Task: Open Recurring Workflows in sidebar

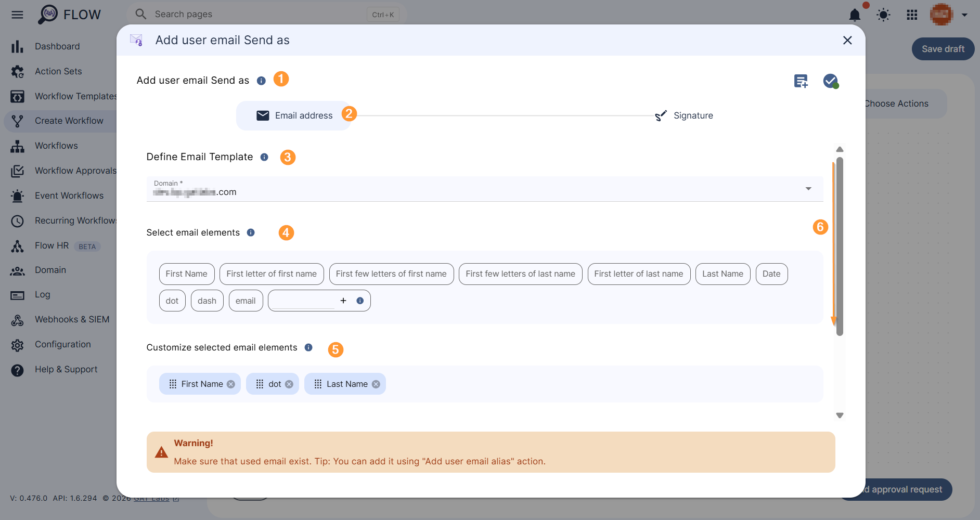Action: pyautogui.click(x=62, y=220)
